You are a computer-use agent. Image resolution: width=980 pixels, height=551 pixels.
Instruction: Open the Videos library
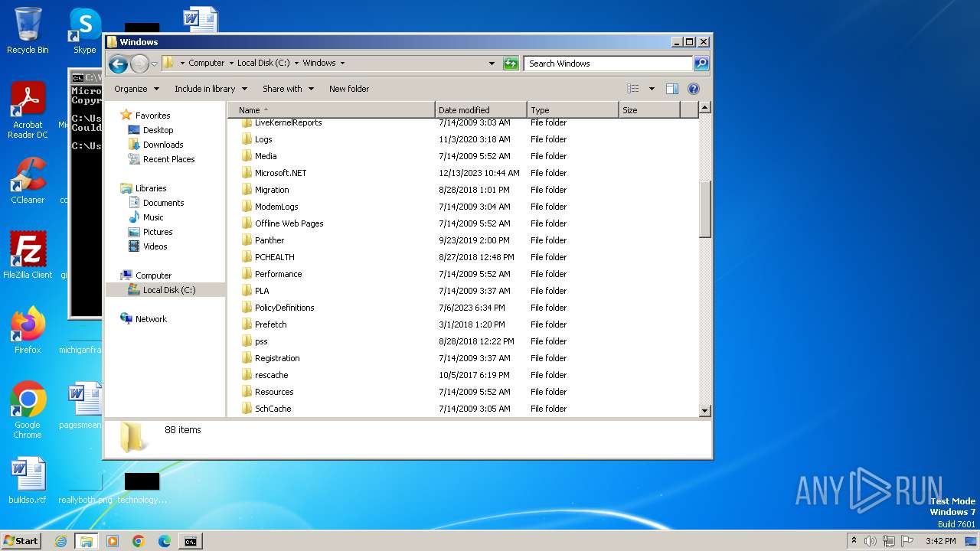coord(155,246)
